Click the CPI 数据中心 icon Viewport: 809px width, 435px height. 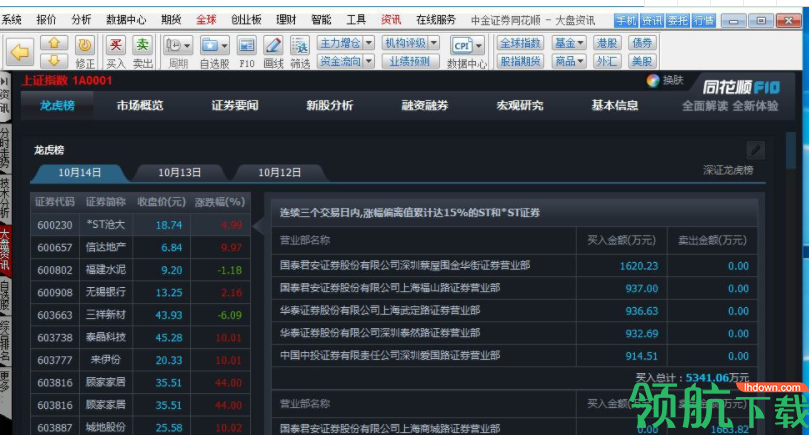point(462,45)
